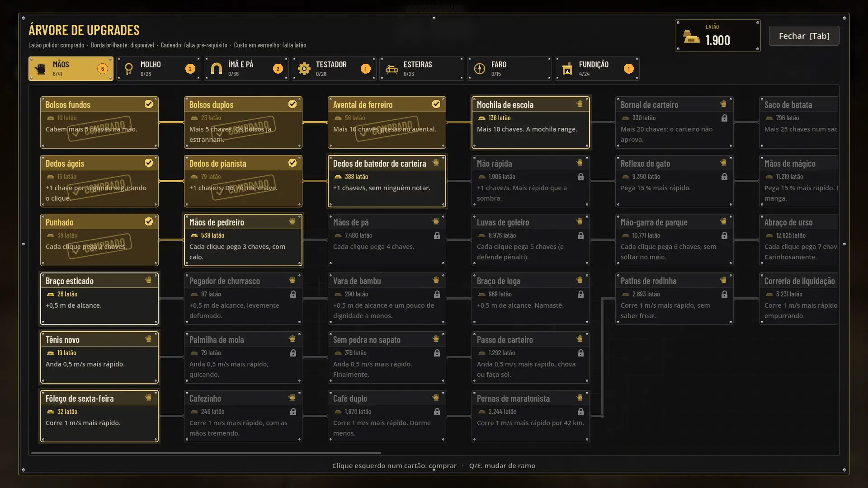Click the Luvas de goleiro card title
The height and width of the screenshot is (488, 868).
503,222
